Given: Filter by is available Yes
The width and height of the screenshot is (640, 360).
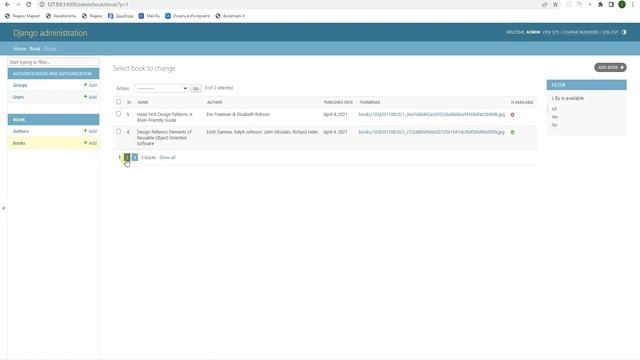Looking at the screenshot, I should pos(554,117).
